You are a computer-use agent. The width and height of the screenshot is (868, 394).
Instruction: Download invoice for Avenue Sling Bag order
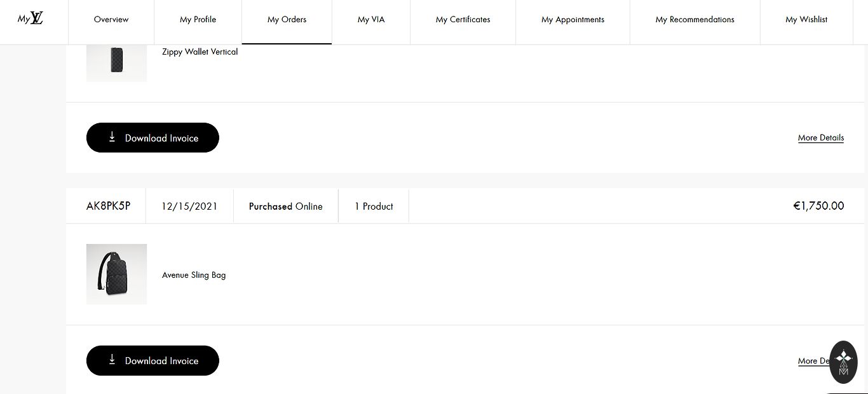tap(153, 360)
